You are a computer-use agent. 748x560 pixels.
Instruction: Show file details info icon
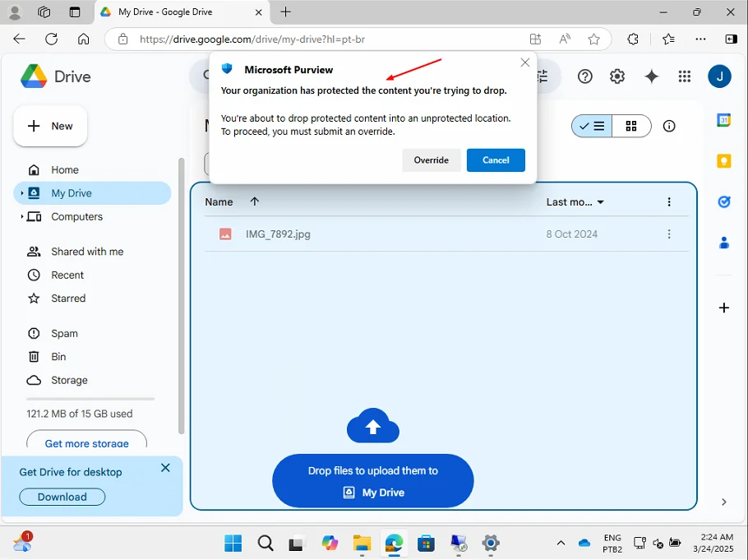(x=669, y=126)
